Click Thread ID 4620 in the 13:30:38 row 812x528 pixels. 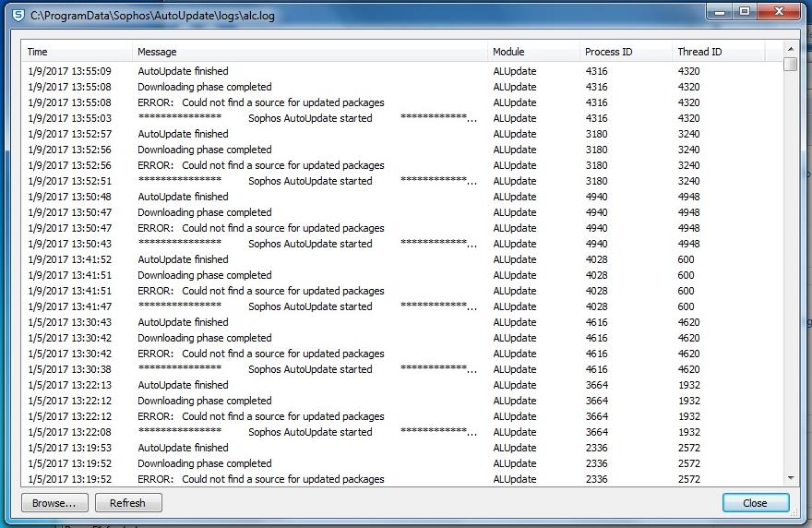point(688,369)
